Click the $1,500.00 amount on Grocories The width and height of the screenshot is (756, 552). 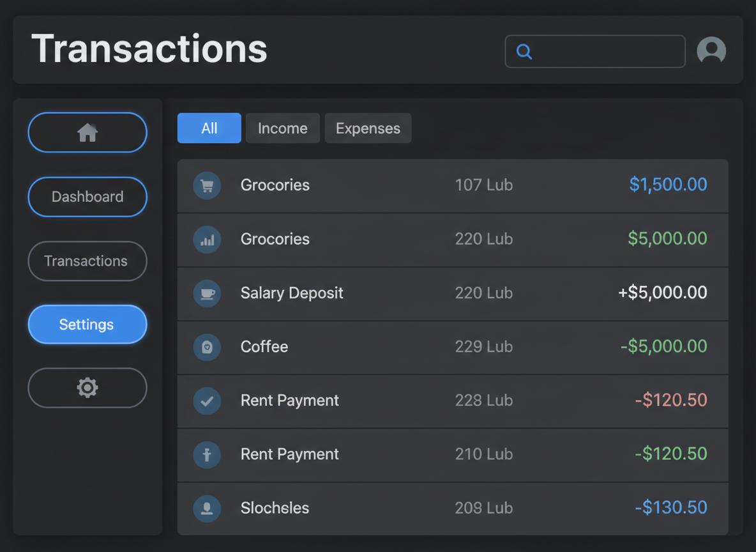tap(668, 185)
